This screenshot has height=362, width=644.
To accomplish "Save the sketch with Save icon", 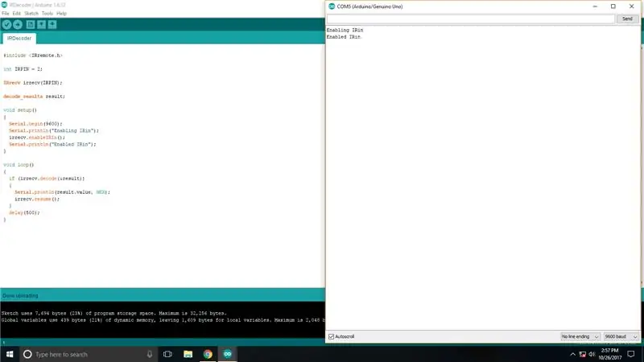I will click(x=52, y=25).
